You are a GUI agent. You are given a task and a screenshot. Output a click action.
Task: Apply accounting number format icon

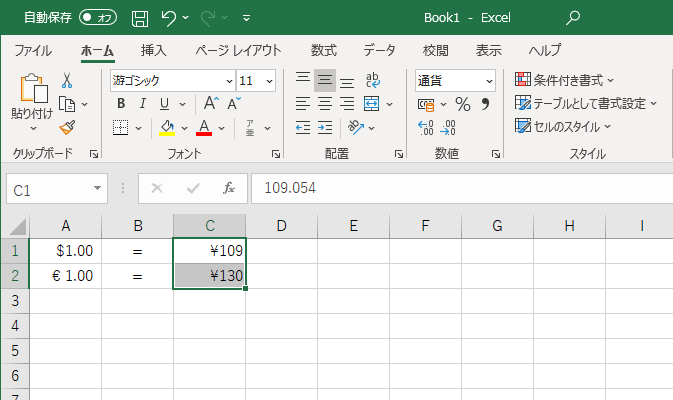click(426, 104)
